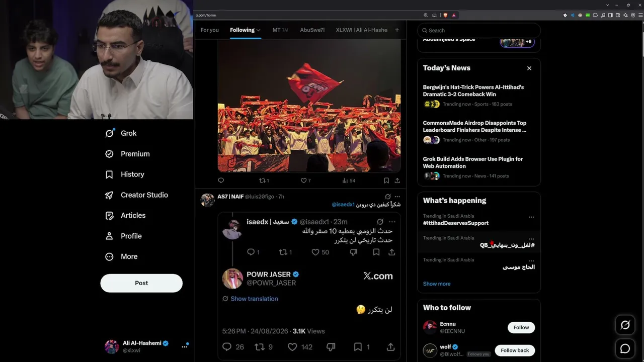Open CommonsMade Airdrop news story
The height and width of the screenshot is (362, 644).
479,133
